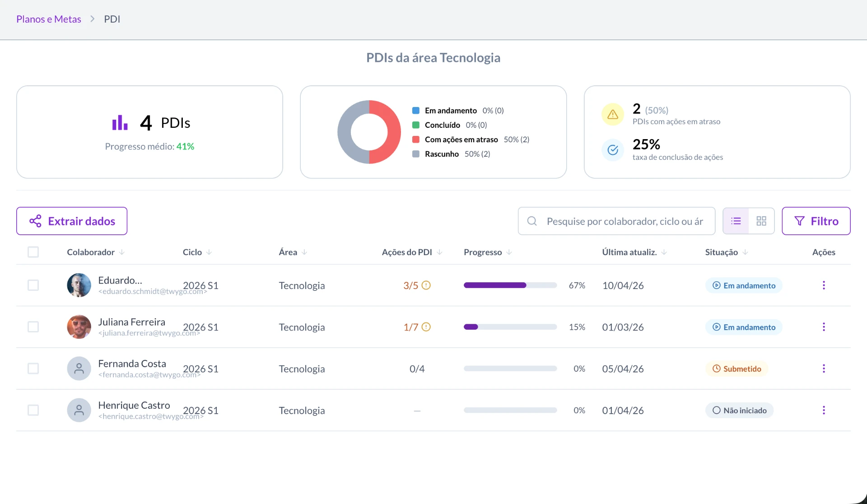
Task: Click the 25% completion rate value
Action: coord(646,144)
